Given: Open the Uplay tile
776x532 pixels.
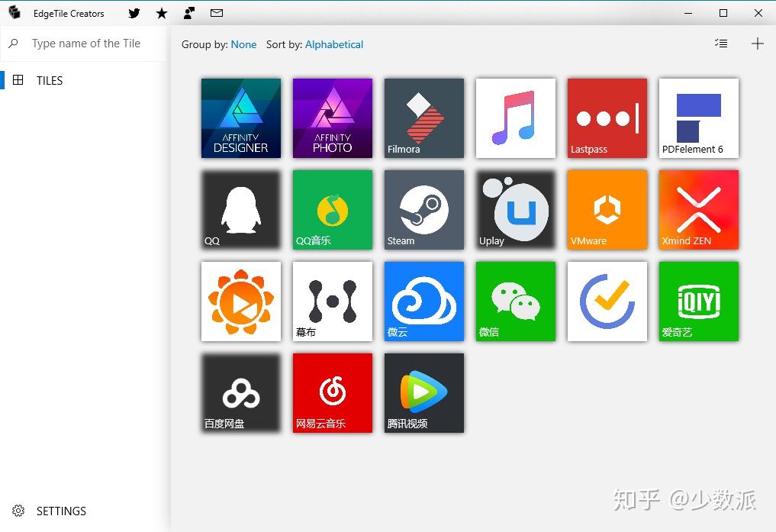Looking at the screenshot, I should 516,210.
